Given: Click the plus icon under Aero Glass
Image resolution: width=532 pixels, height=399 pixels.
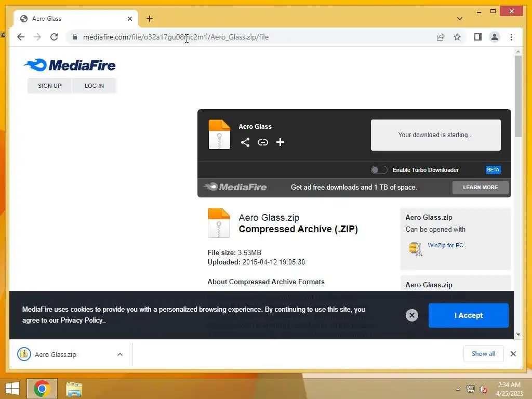Looking at the screenshot, I should coord(280,142).
